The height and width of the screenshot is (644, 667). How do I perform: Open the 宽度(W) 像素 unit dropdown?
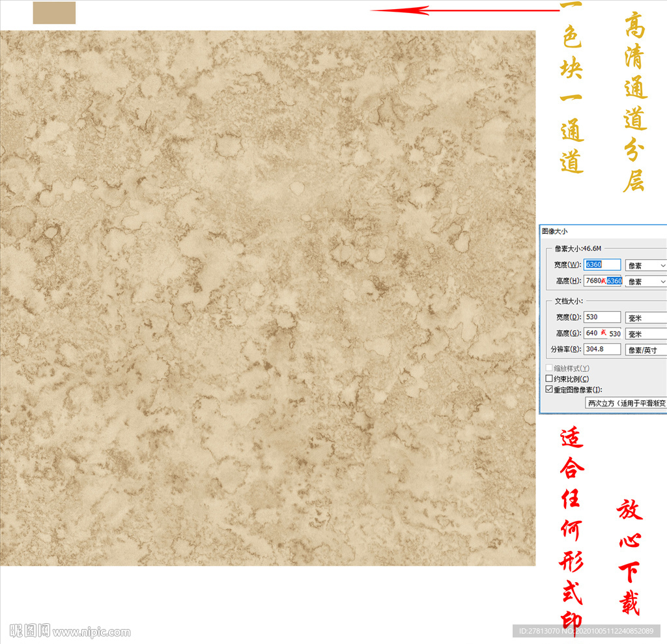[646, 266]
